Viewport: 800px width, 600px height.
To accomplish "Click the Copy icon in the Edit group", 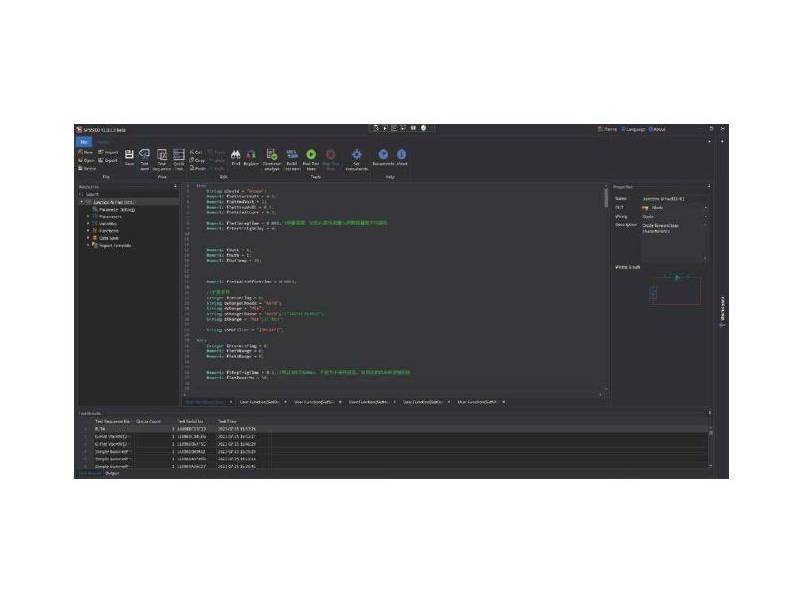I will (194, 159).
